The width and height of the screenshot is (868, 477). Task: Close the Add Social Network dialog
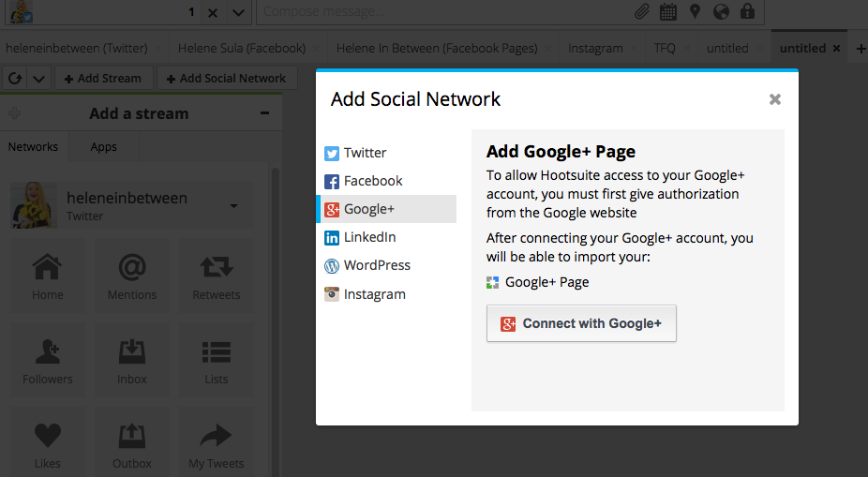pyautogui.click(x=775, y=99)
